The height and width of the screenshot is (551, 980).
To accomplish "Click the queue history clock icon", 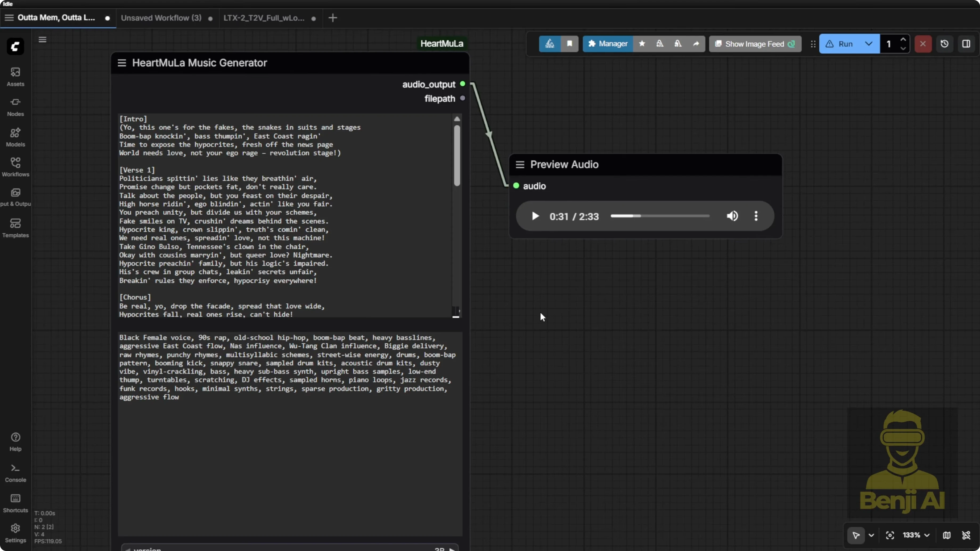I will tap(944, 44).
